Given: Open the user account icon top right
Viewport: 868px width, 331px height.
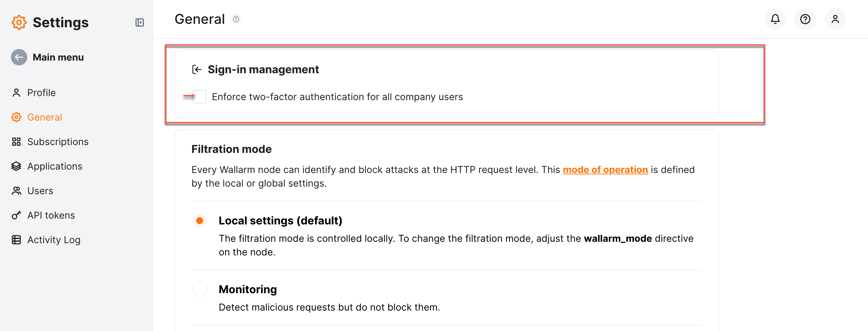Looking at the screenshot, I should tap(835, 19).
